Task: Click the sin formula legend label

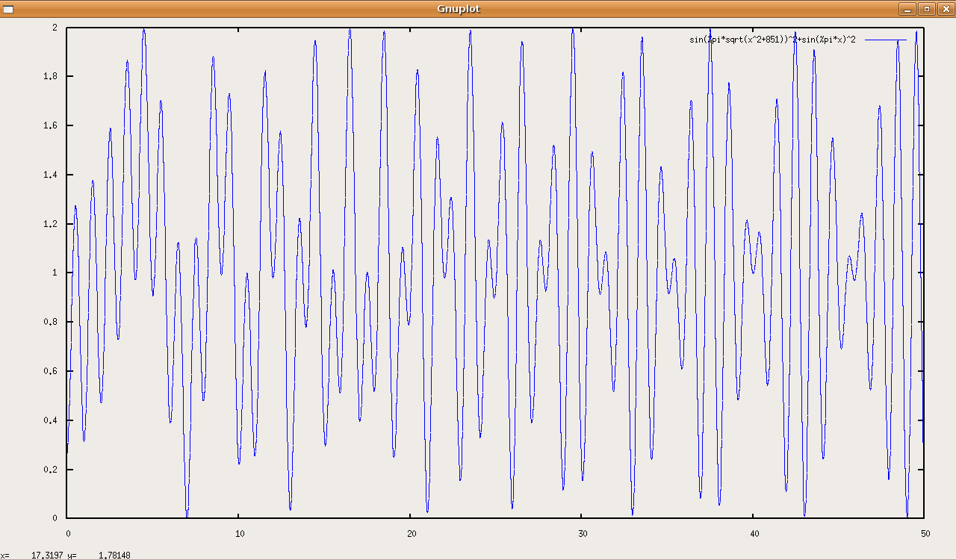Action: tap(772, 40)
